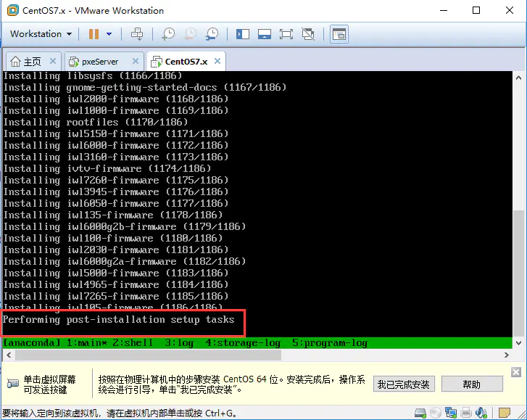The height and width of the screenshot is (420, 527).
Task: Dismiss the install hint bar
Action: point(516,372)
